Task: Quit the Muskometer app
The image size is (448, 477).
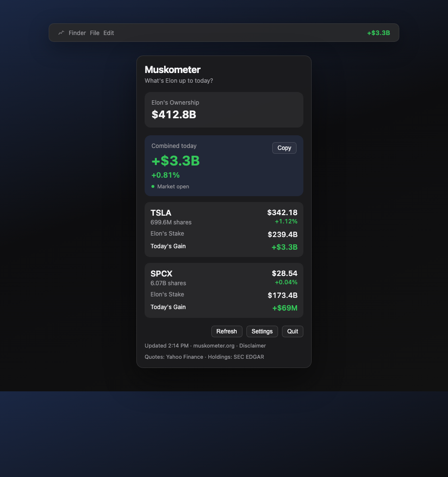Action: coord(293,331)
